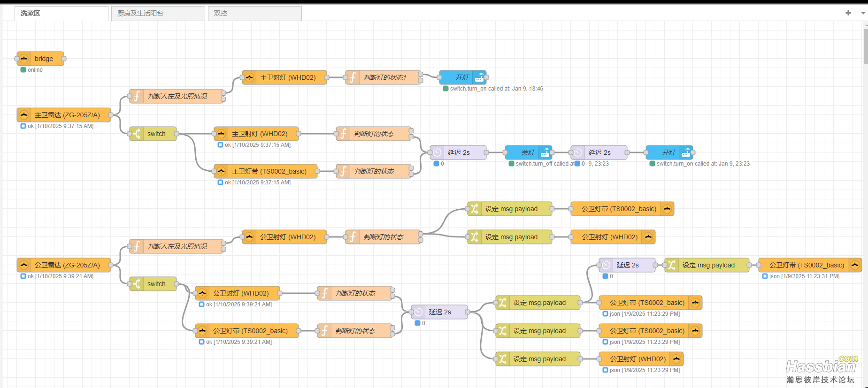Click topmost 设定 msg.payload change node
The image size is (868, 388).
click(510, 209)
